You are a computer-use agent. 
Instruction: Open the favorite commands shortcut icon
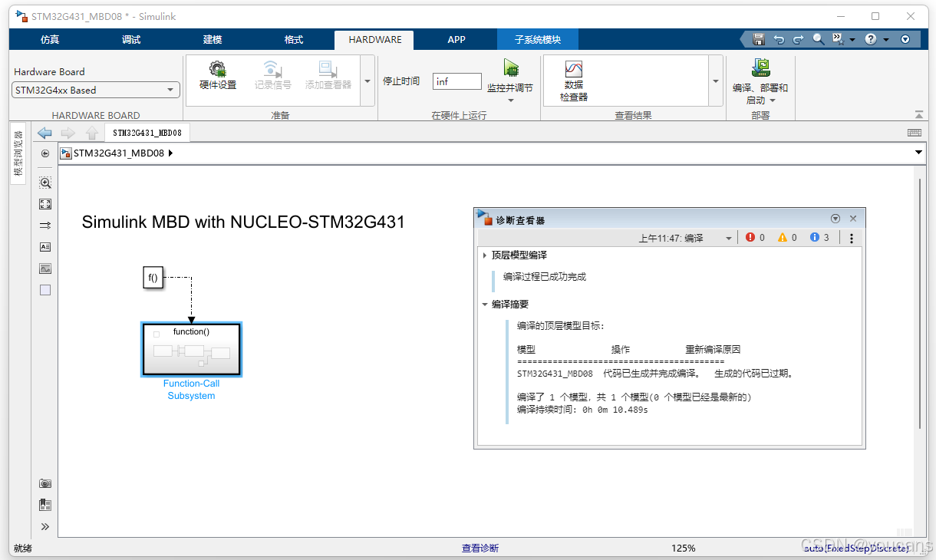tap(838, 39)
